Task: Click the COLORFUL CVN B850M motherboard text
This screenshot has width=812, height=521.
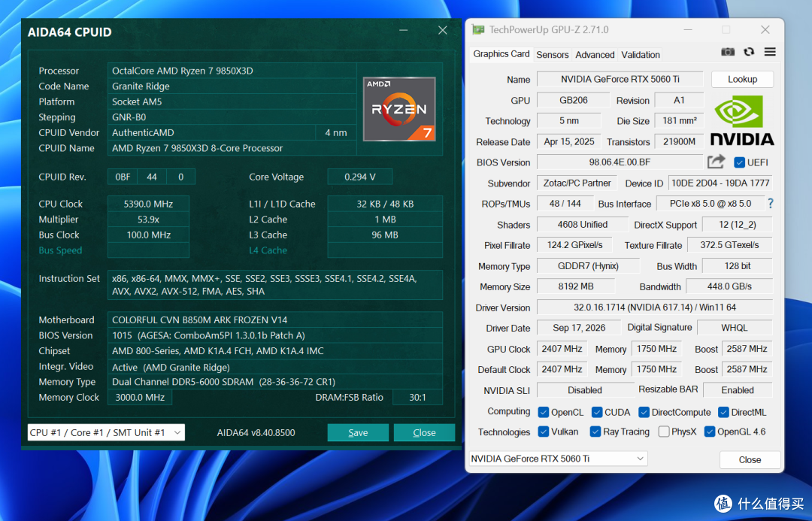Action: tap(200, 320)
